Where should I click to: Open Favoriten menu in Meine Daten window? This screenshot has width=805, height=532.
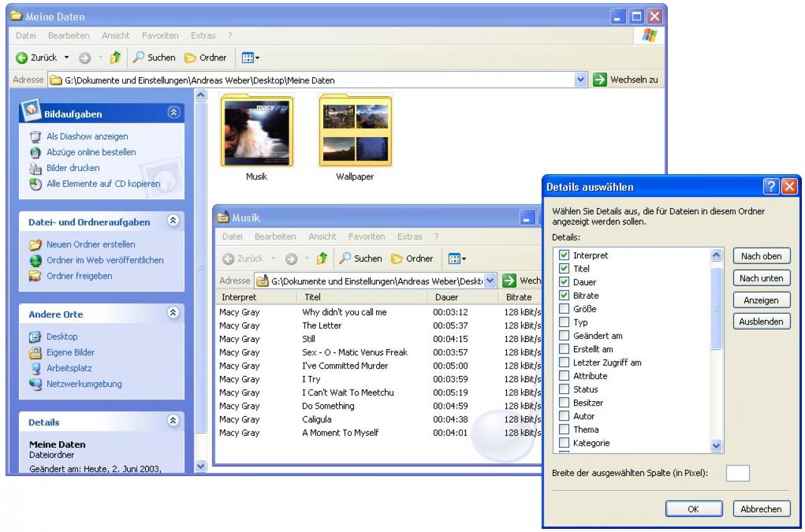click(x=160, y=36)
